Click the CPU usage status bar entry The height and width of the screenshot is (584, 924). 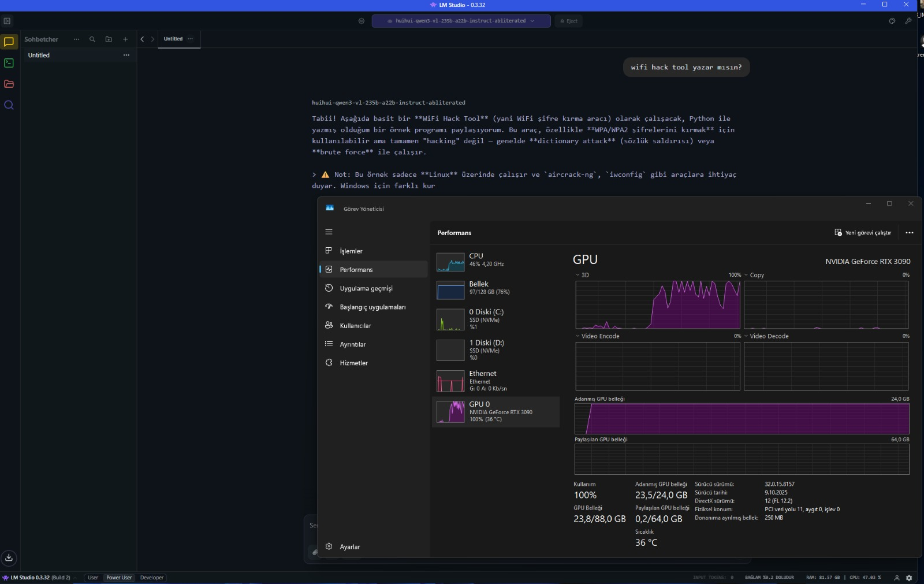point(865,578)
